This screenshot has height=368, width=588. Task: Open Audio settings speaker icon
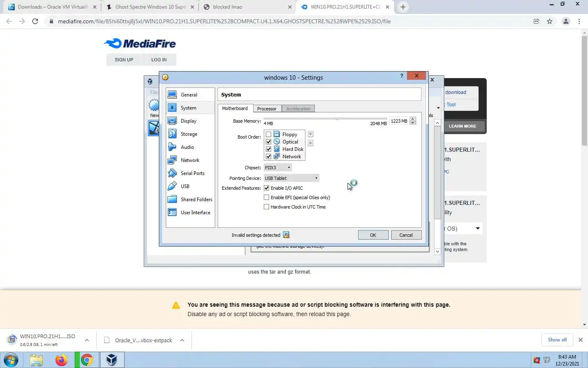click(172, 147)
